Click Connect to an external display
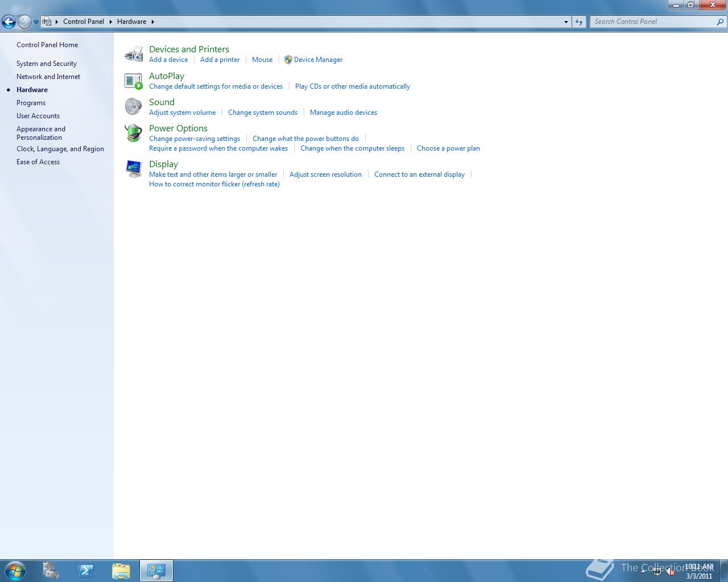The height and width of the screenshot is (582, 728). click(x=419, y=174)
